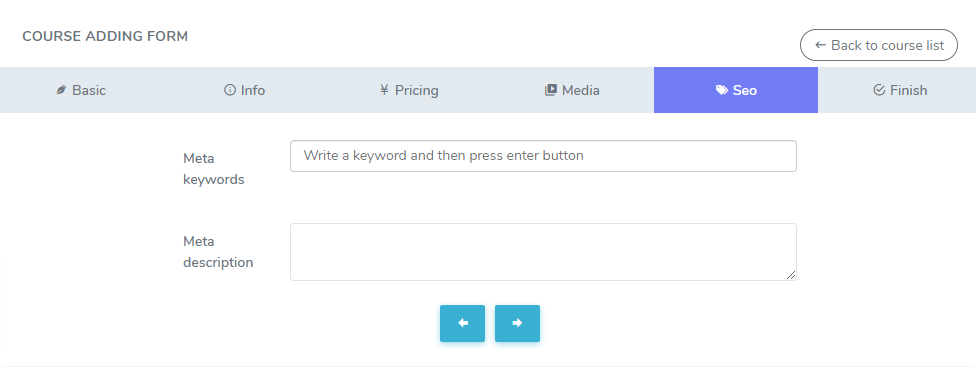Select the Pricing tab
Screen dimensions: 976x367
pyautogui.click(x=409, y=90)
